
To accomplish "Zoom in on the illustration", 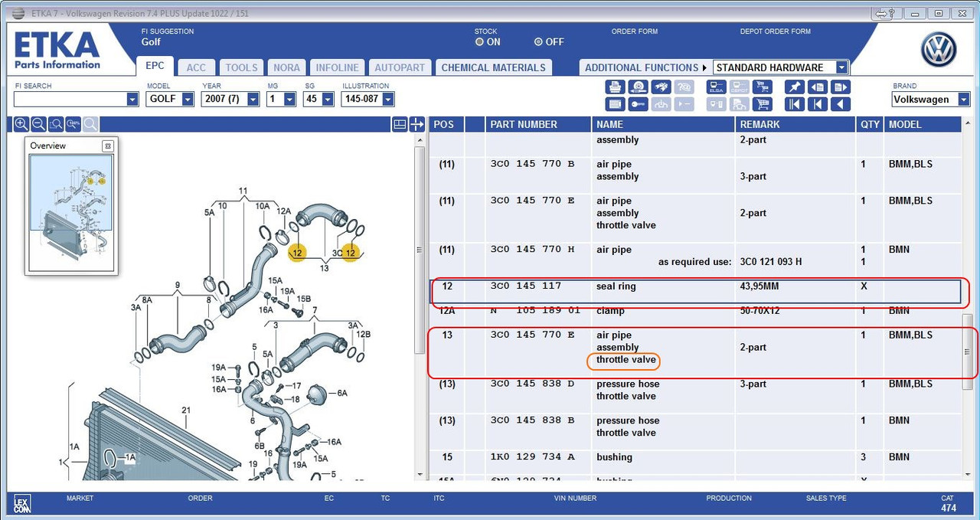I will [21, 124].
